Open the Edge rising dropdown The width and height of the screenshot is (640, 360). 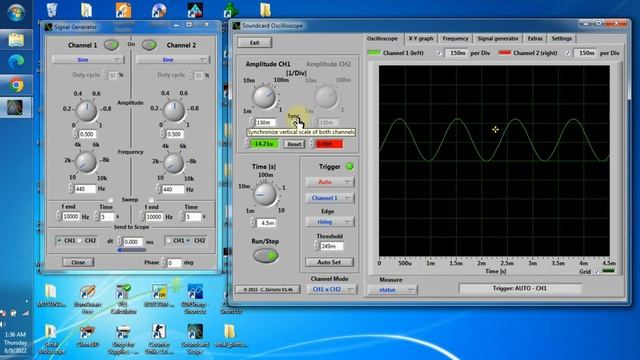point(329,222)
